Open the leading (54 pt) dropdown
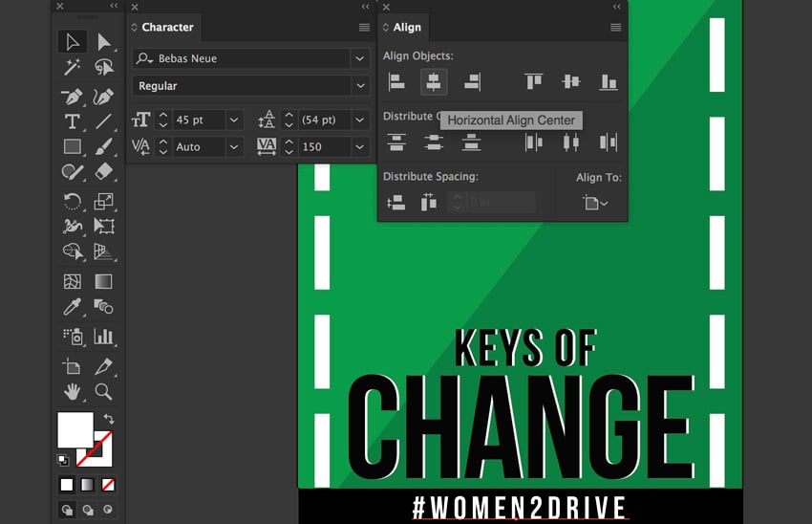The width and height of the screenshot is (812, 524). point(359,120)
